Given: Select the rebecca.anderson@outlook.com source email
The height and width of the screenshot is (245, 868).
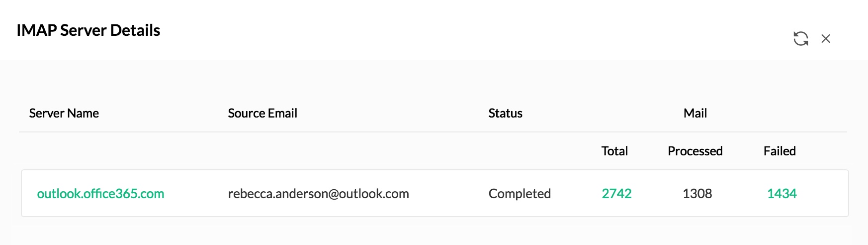Looking at the screenshot, I should (318, 194).
